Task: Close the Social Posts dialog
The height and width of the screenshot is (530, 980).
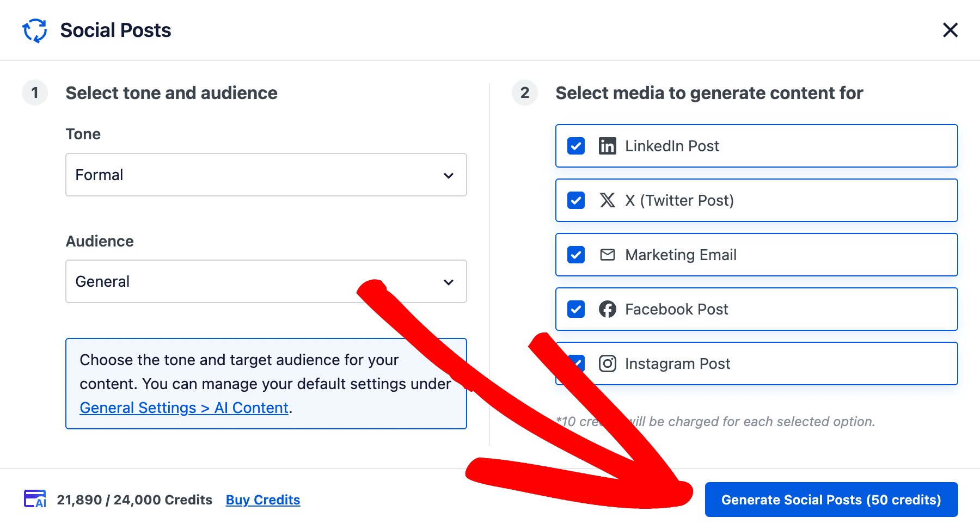Action: point(950,30)
